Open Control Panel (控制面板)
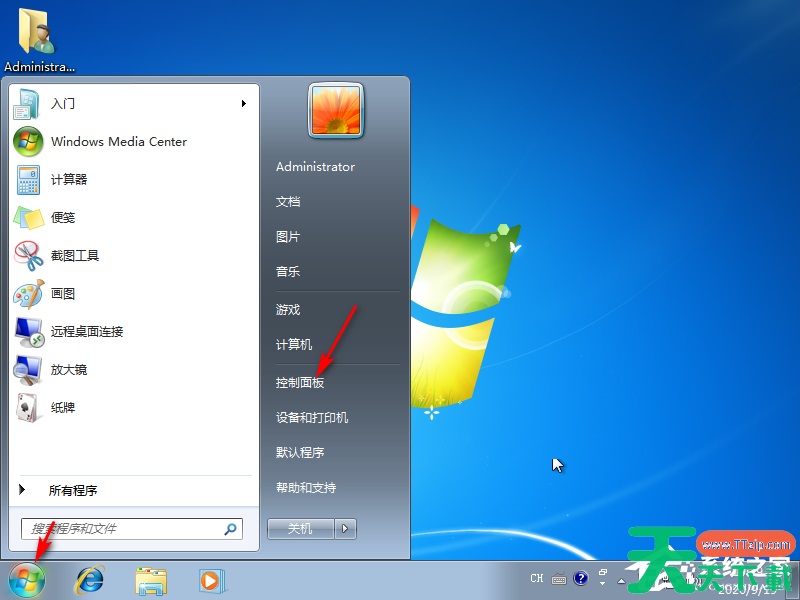The width and height of the screenshot is (800, 600). click(x=300, y=383)
